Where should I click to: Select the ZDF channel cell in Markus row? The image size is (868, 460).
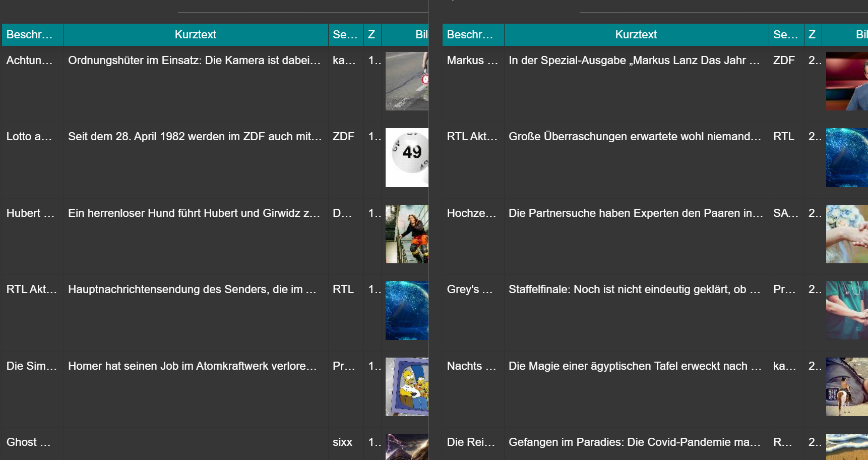tap(786, 84)
